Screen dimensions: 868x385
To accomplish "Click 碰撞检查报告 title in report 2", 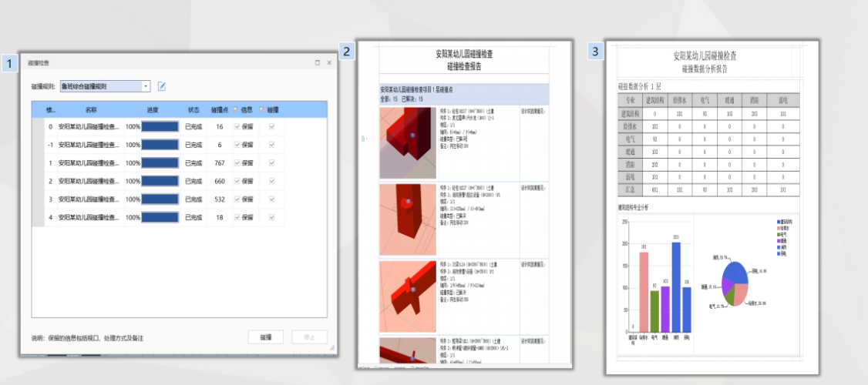I will 464,66.
